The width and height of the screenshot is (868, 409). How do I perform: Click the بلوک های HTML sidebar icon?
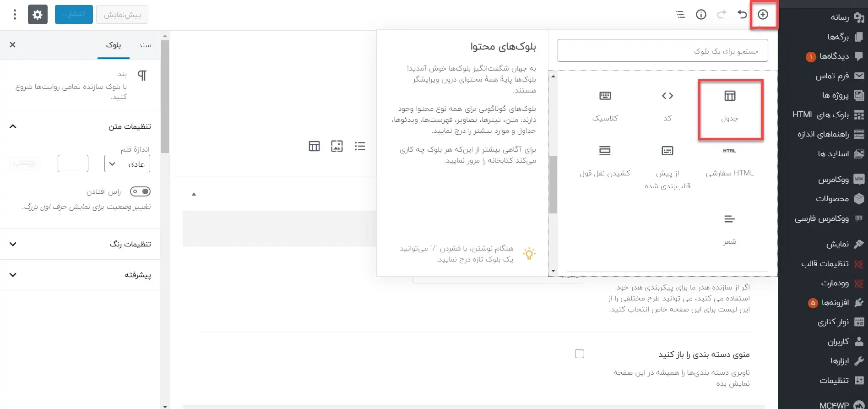(859, 115)
